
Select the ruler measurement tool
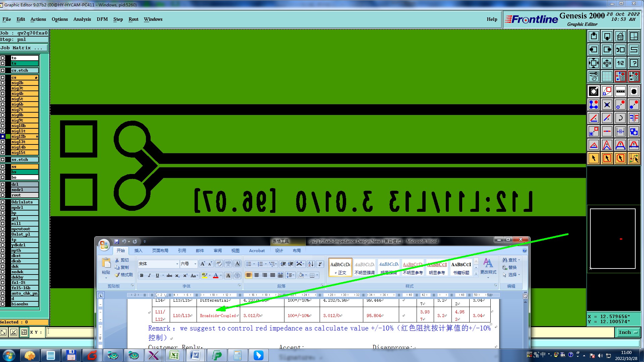pos(620,91)
